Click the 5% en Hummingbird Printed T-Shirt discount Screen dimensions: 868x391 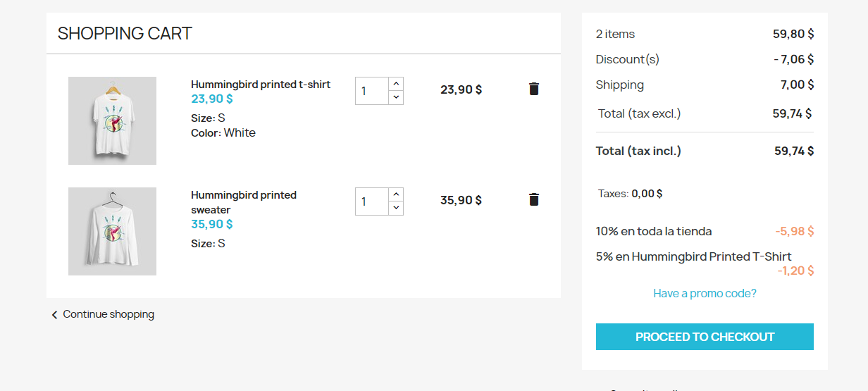coord(693,256)
